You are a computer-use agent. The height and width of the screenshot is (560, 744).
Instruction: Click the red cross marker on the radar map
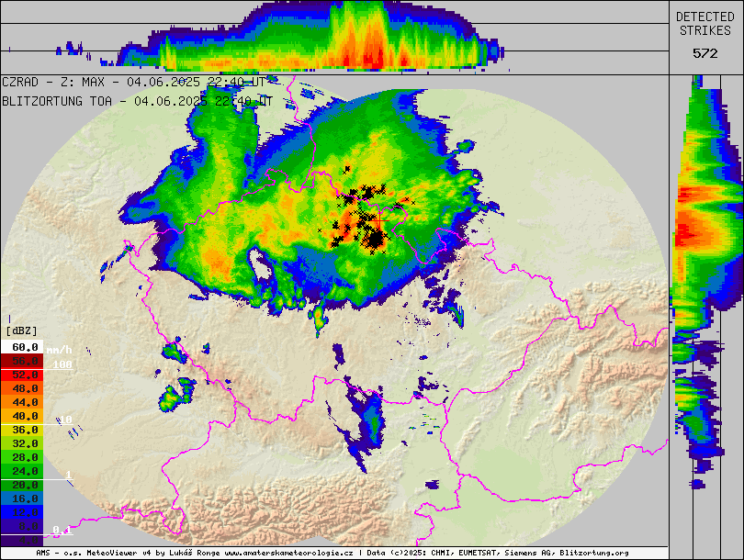[379, 220]
